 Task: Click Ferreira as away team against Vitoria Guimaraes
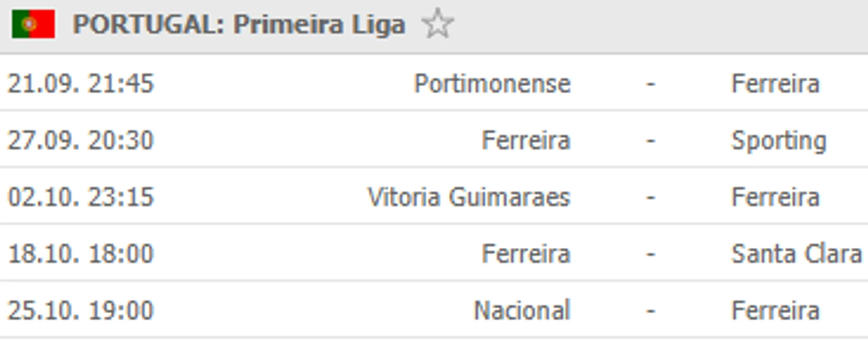tap(775, 197)
